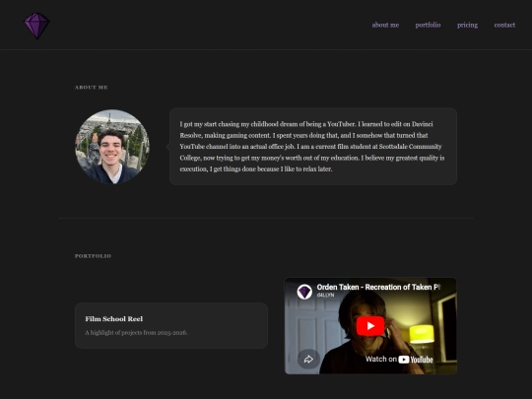Click the video share arrow icon
532x399 pixels.
coord(308,359)
